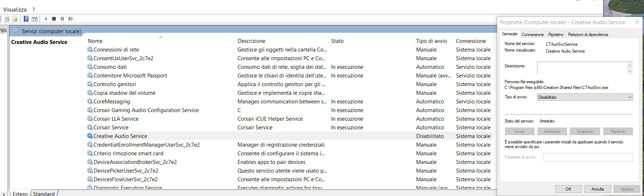Sort services by the Nome column header
This screenshot has width=644, height=196.
click(95, 41)
